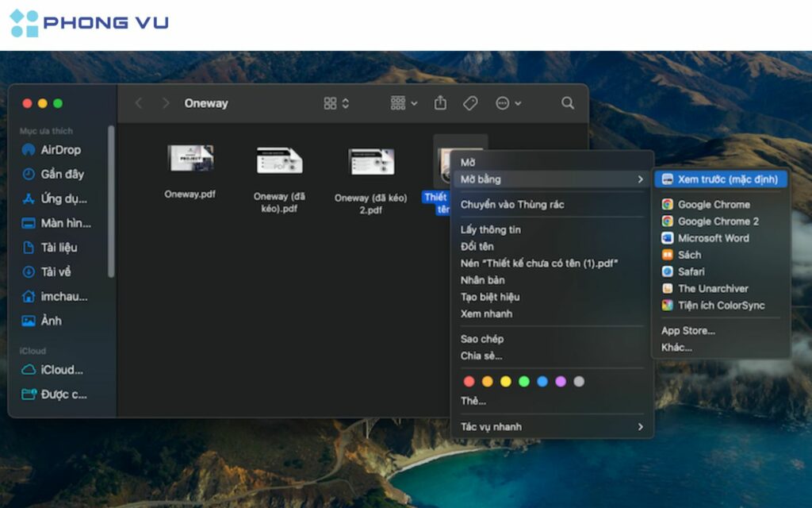Apply the red color tag swatch
The width and height of the screenshot is (812, 508).
[x=469, y=381]
